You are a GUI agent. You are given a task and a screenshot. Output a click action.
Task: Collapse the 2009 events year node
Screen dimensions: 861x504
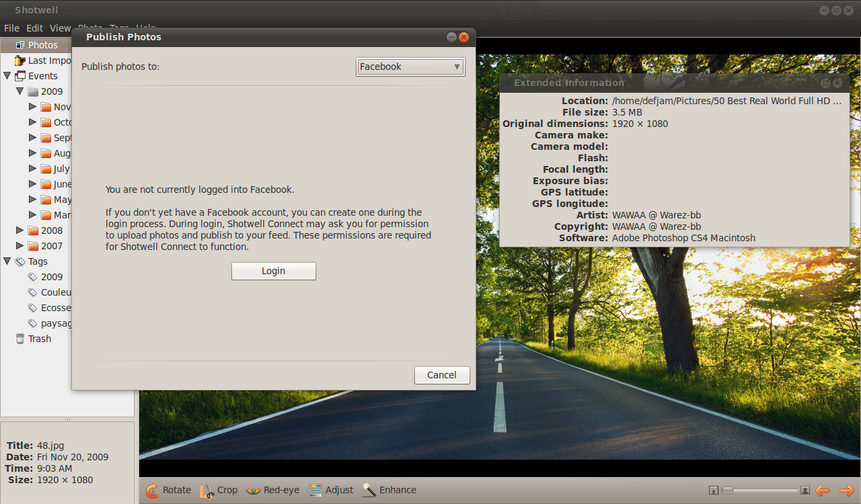20,91
